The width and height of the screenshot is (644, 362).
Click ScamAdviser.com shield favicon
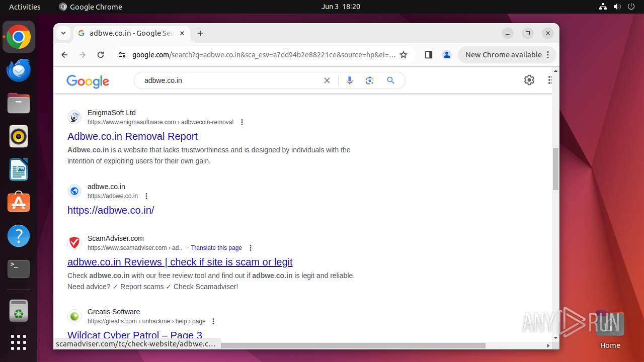(74, 243)
